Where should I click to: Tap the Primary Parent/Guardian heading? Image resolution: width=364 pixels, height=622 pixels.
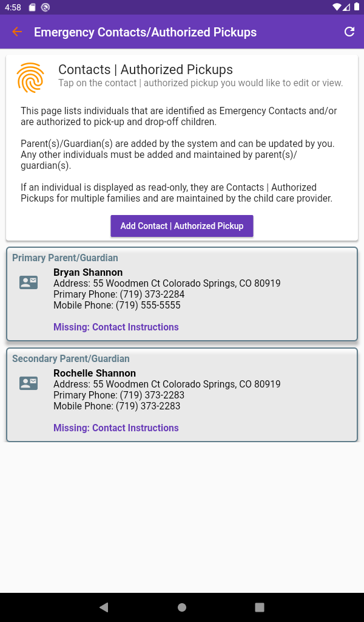click(65, 258)
